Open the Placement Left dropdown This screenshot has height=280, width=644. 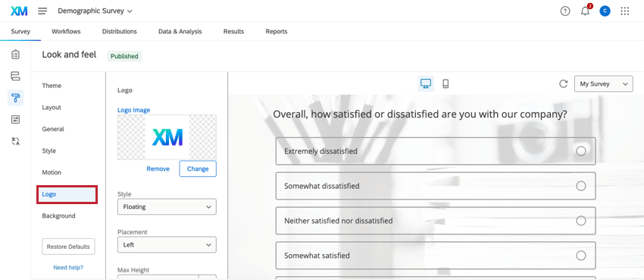[x=167, y=244]
